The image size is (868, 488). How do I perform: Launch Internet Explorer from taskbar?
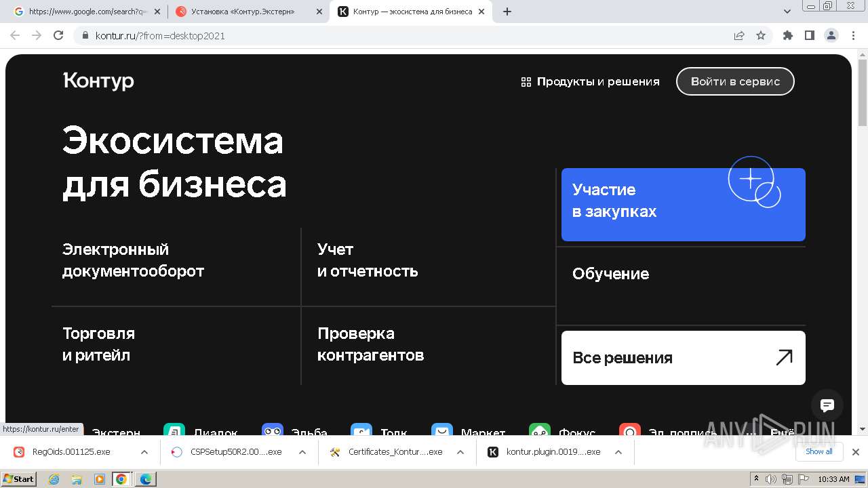[54, 479]
